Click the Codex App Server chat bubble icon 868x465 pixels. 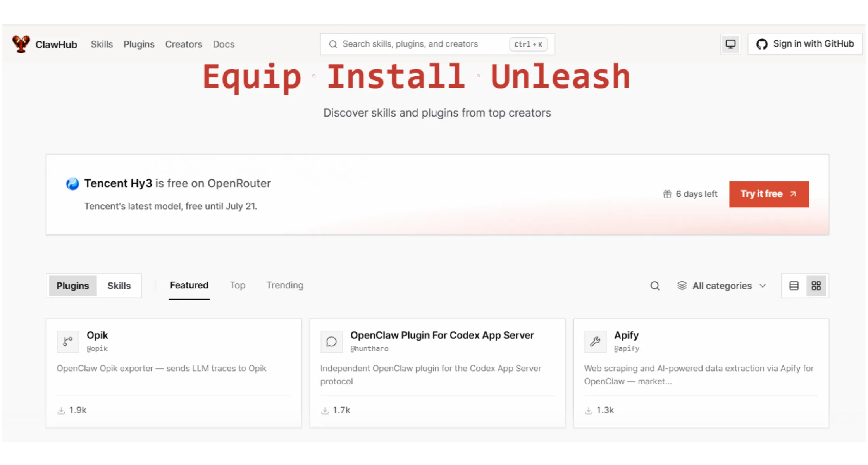click(x=331, y=341)
